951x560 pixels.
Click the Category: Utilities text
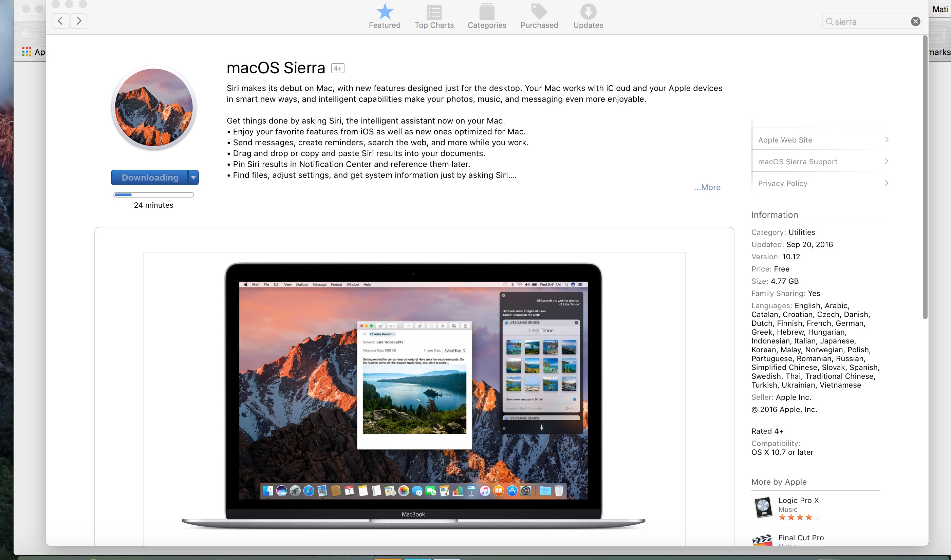tap(783, 232)
